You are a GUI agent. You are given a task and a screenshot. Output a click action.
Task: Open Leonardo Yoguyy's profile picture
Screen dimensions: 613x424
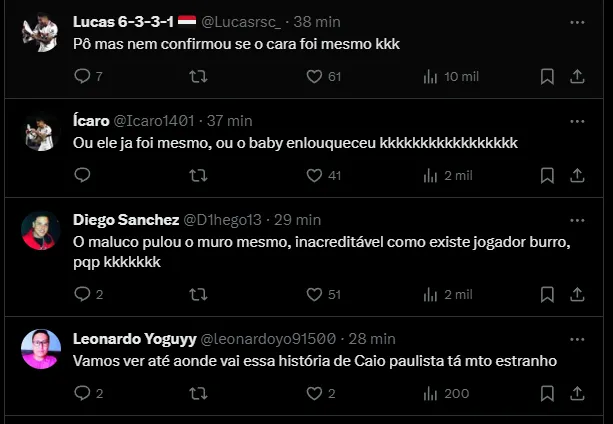coord(40,349)
